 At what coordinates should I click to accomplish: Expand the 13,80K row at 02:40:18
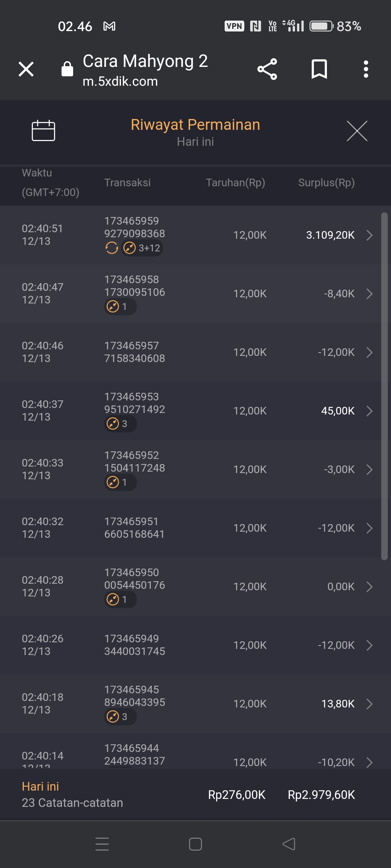point(369,704)
